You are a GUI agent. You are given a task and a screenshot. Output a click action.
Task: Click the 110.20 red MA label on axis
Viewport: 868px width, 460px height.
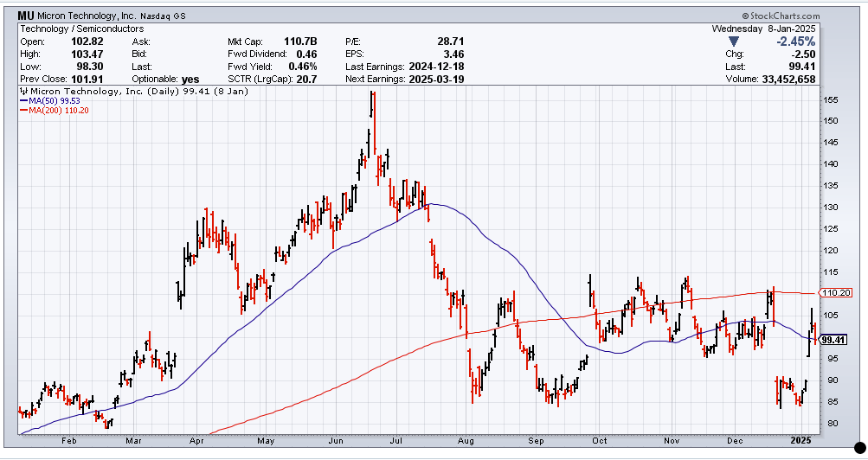pyautogui.click(x=838, y=293)
